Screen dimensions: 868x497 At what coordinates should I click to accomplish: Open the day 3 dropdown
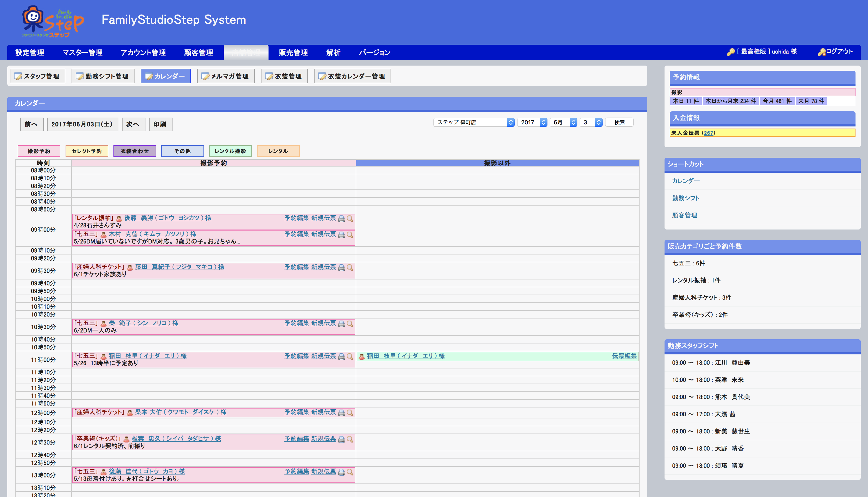[x=591, y=122]
